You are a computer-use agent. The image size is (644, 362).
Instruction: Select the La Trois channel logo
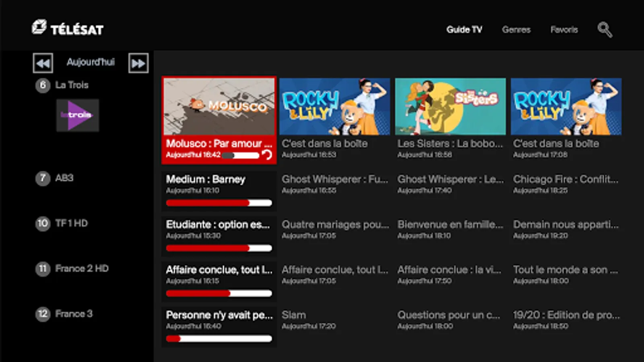click(x=78, y=115)
